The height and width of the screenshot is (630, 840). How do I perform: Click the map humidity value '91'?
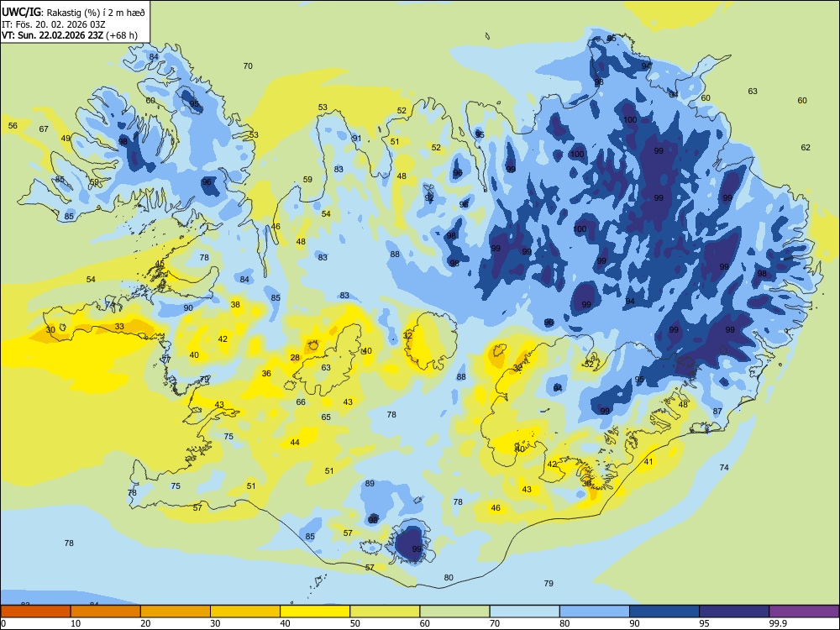point(356,139)
